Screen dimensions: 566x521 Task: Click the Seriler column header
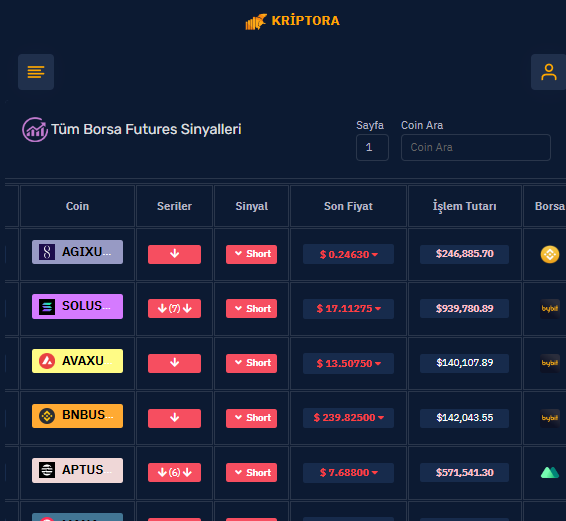[174, 206]
